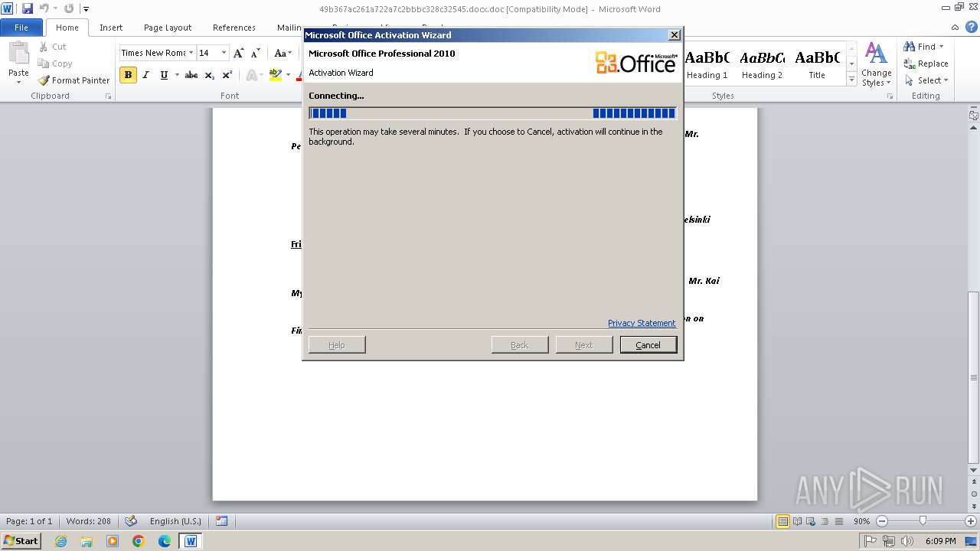
Task: Click the Page: 1 of 1 indicator
Action: coord(29,521)
